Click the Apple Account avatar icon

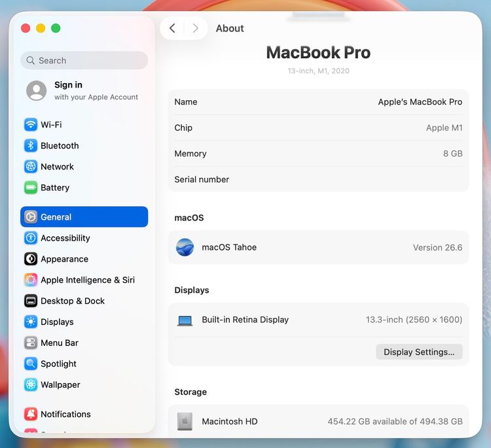(x=36, y=90)
